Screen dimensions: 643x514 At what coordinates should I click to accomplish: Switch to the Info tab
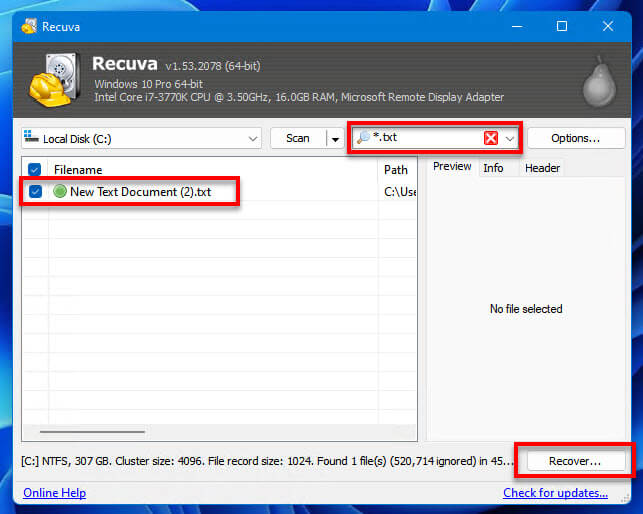493,168
